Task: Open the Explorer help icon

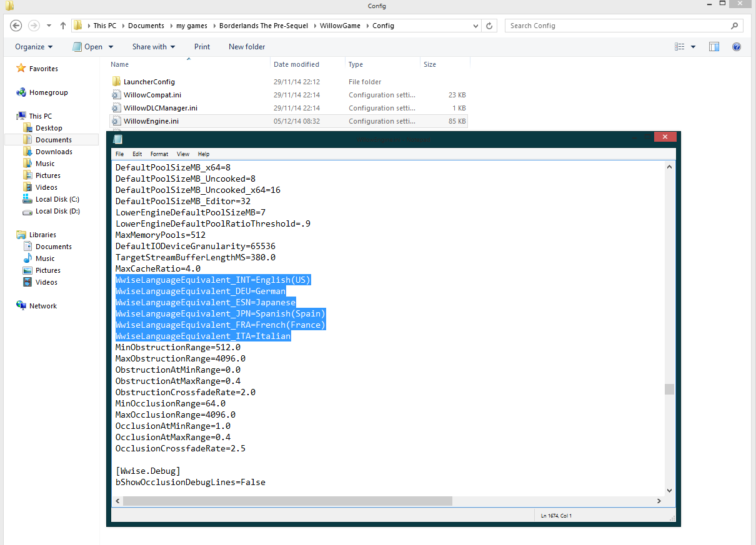Action: coord(736,47)
